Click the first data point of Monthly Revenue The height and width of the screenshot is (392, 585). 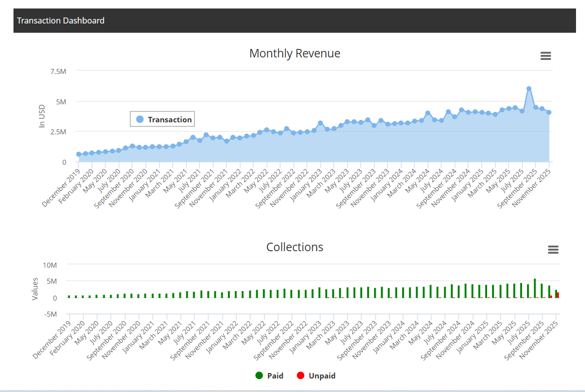click(x=78, y=154)
